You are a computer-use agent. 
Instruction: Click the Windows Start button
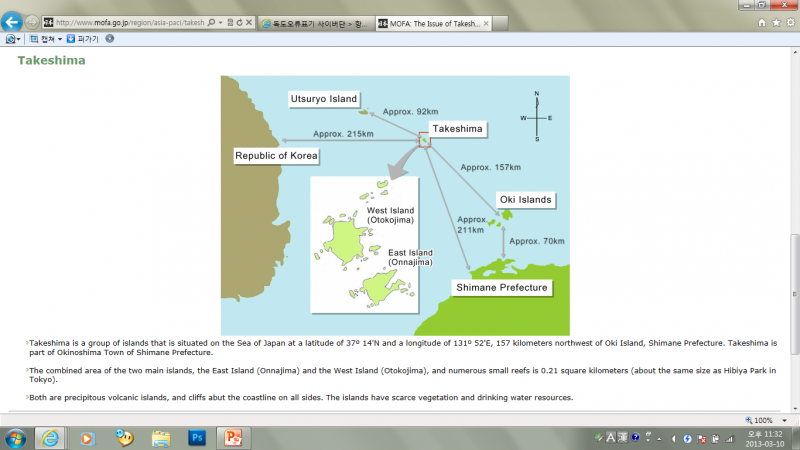[15, 438]
